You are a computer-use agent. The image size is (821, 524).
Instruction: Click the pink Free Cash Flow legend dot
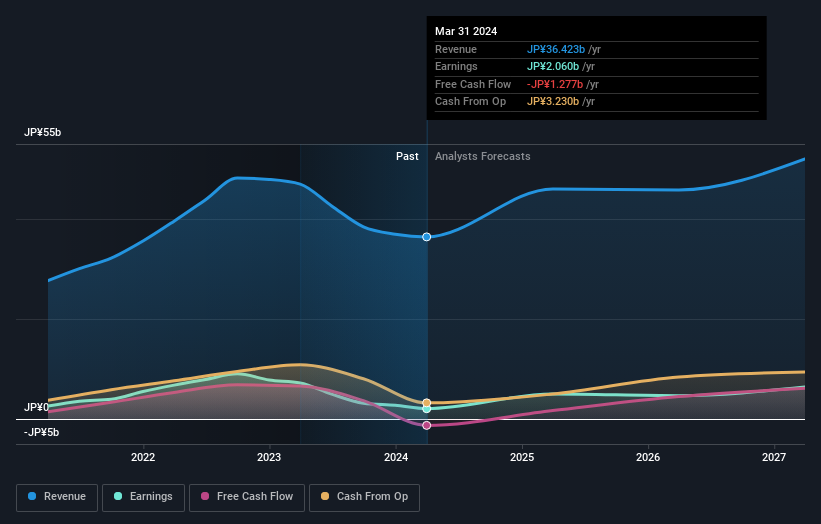[x=205, y=496]
